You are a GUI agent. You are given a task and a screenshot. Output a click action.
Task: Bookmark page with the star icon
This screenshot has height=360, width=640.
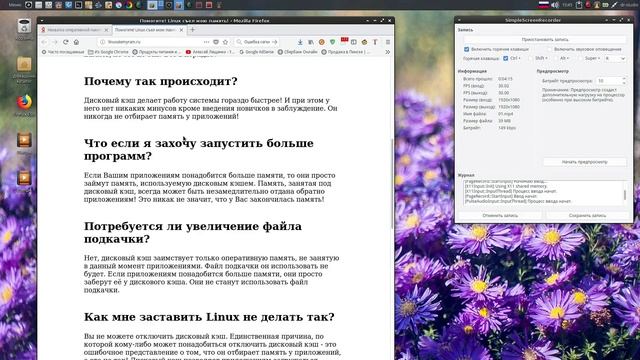coord(225,42)
